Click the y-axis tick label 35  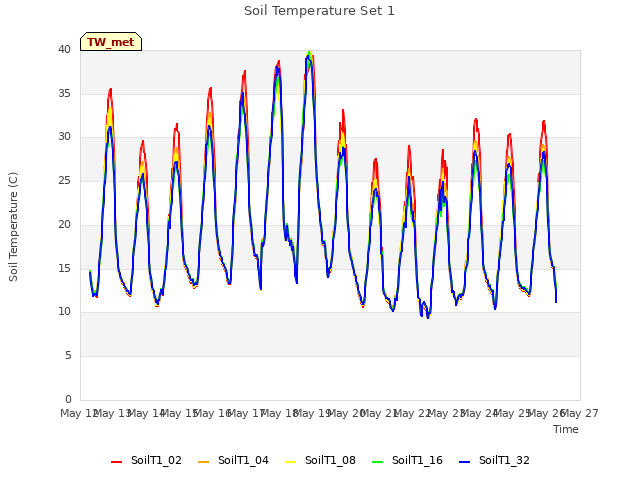pos(64,93)
